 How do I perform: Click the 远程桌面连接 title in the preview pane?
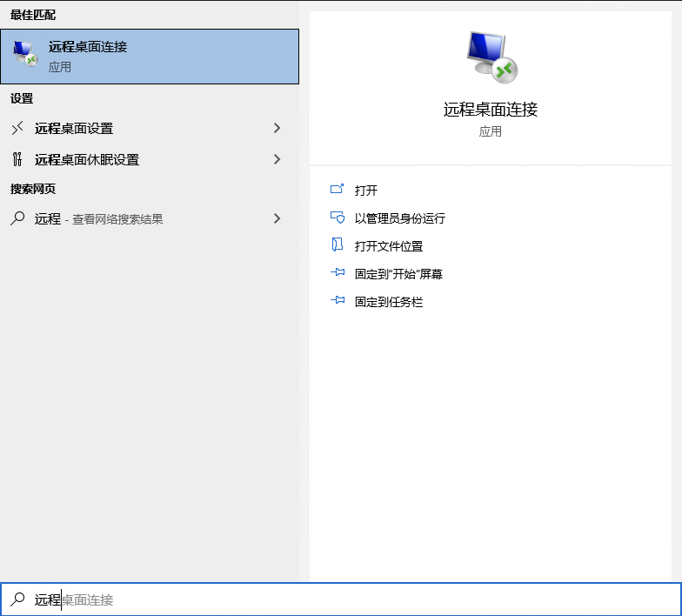click(x=491, y=110)
